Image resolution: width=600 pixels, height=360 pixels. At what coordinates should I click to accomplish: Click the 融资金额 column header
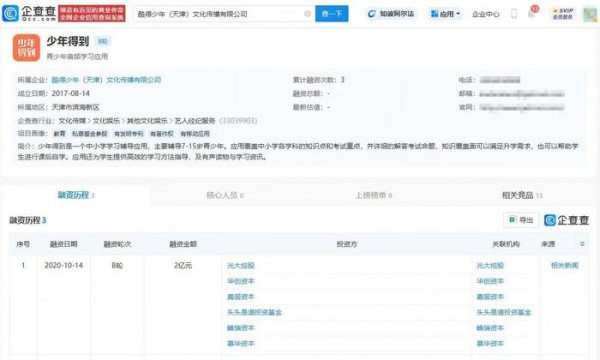point(183,244)
